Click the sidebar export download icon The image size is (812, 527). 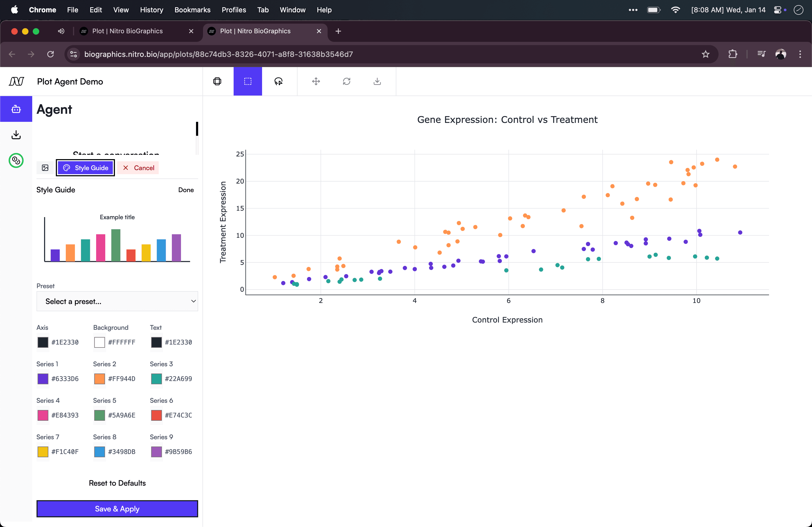pyautogui.click(x=16, y=135)
